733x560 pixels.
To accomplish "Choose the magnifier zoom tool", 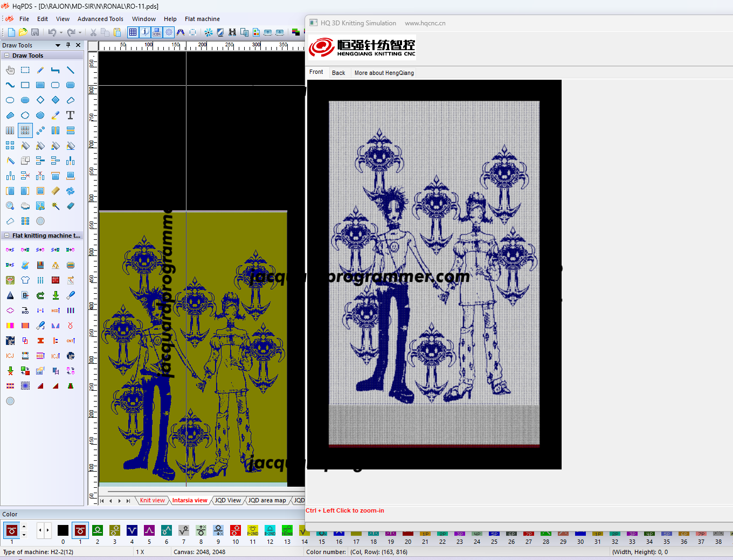I will [x=10, y=206].
